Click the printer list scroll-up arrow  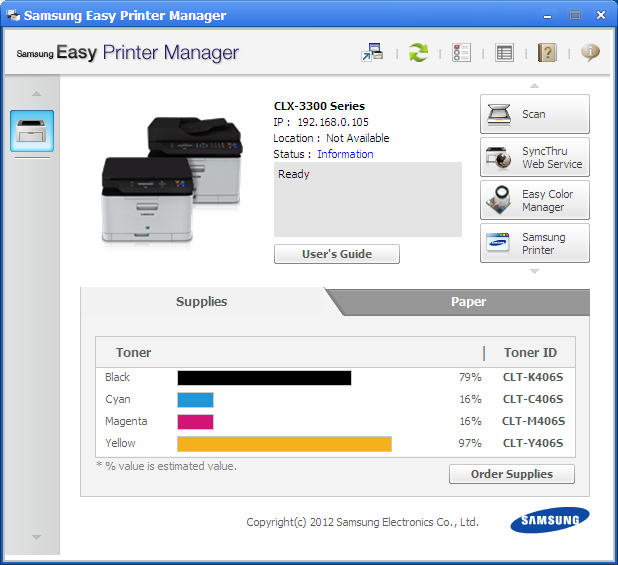coord(36,93)
